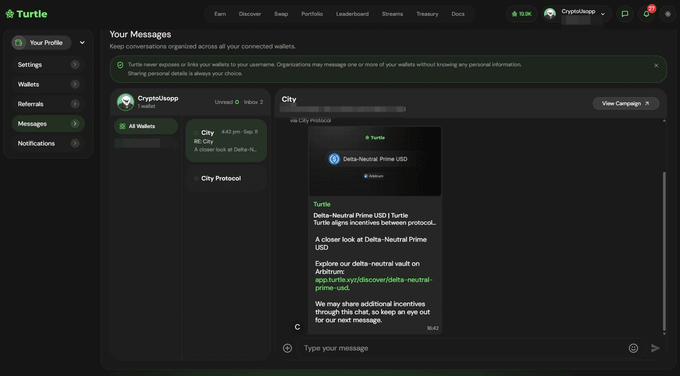This screenshot has height=376, width=680.
Task: Click the C sender avatar
Action: [x=297, y=327]
